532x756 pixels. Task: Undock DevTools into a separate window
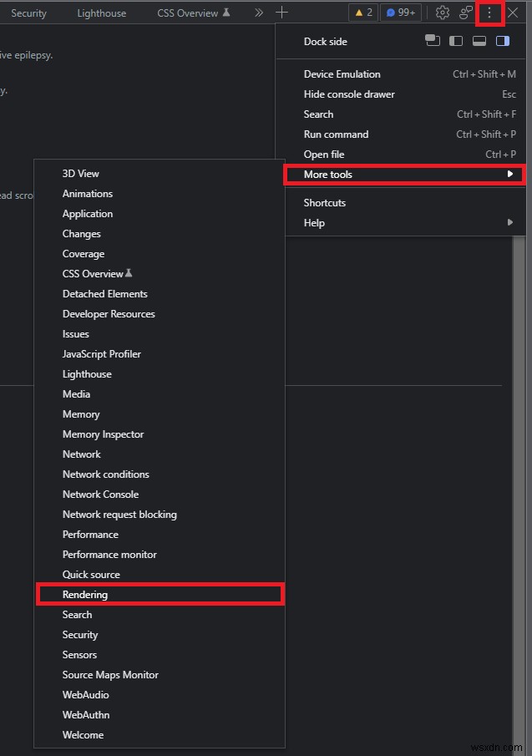tap(432, 41)
